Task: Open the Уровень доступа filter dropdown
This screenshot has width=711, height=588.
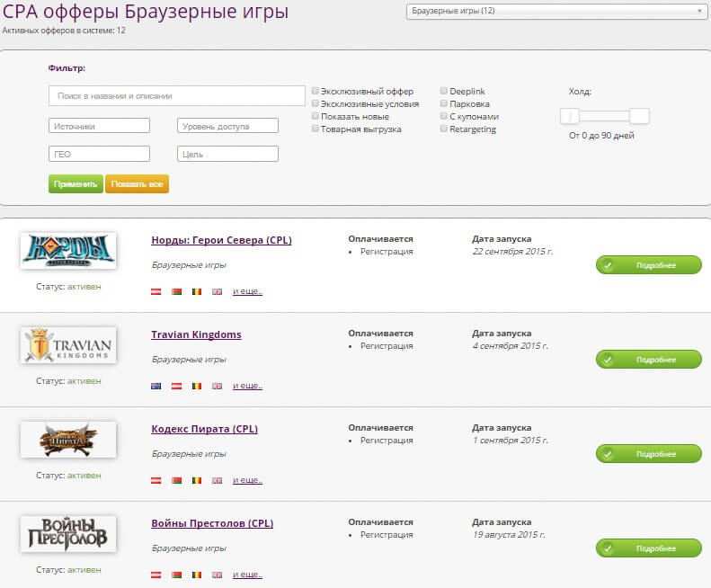Action: pos(227,126)
